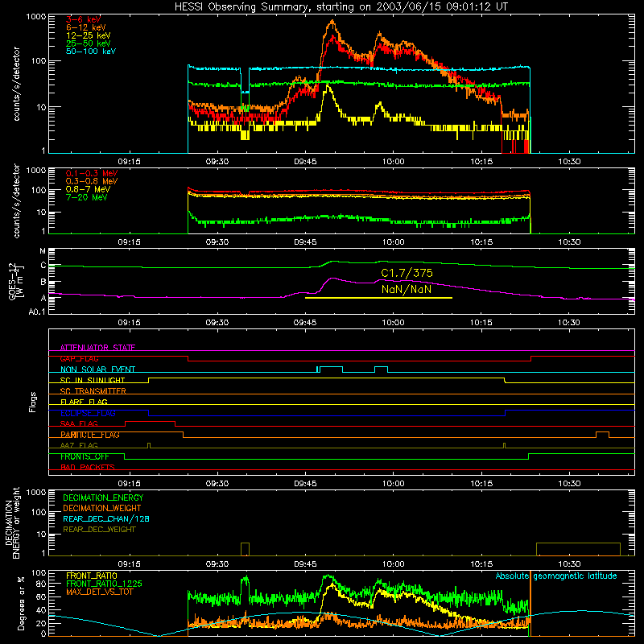
Task: Click the 0.8-7 MeV legend entry
Action: (88, 189)
